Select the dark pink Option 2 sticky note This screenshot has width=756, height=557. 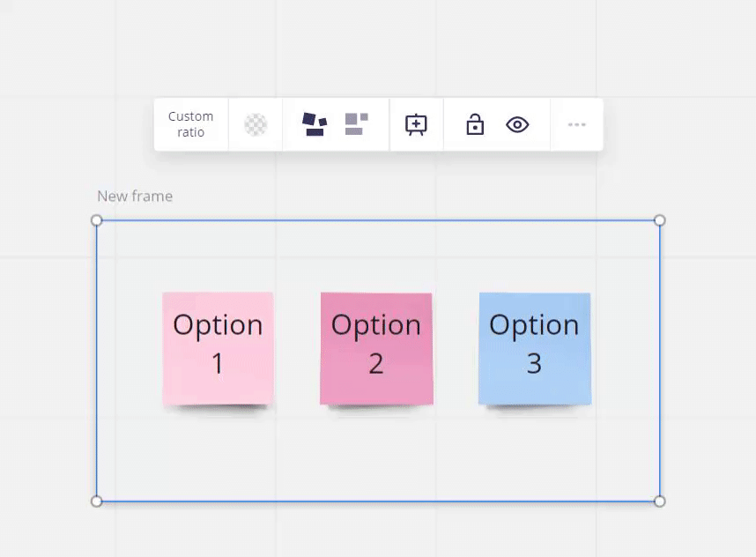coord(376,349)
